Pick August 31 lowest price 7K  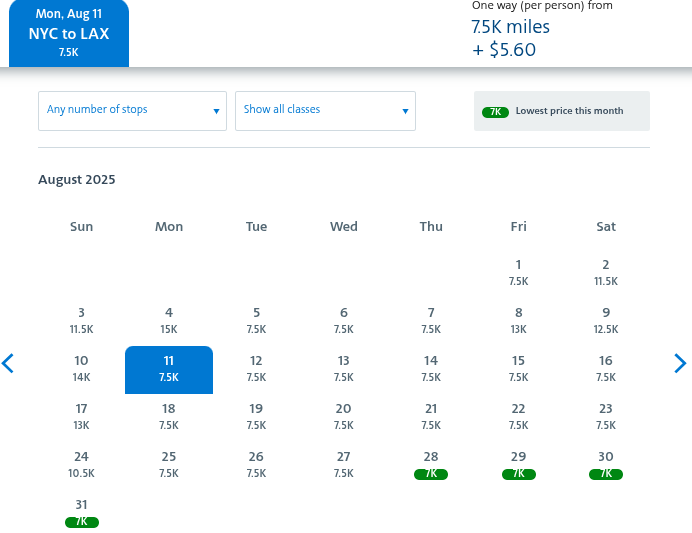[81, 513]
